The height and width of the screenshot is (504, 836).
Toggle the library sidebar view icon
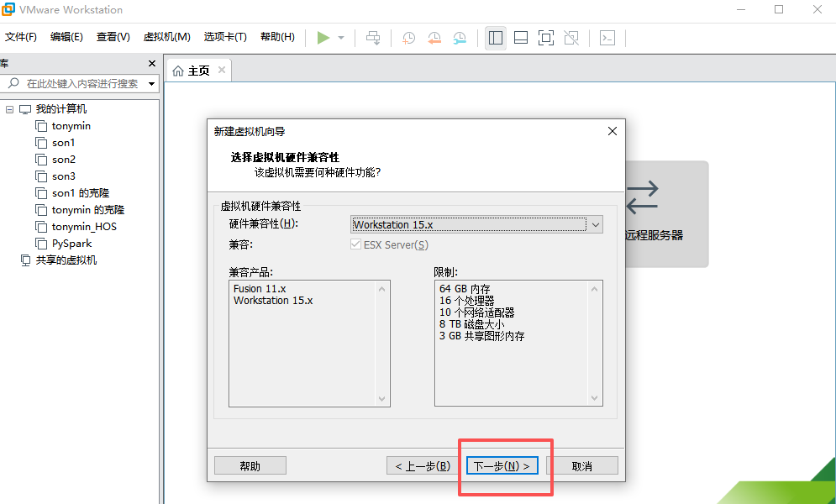[x=496, y=38]
